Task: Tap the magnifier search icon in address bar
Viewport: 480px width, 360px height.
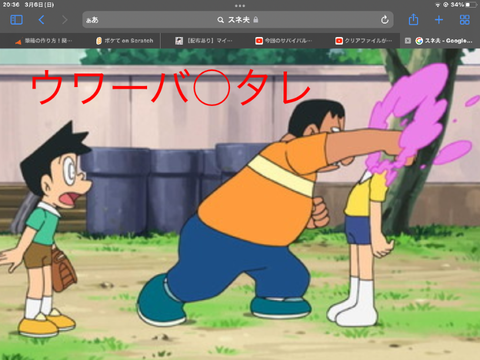Action: click(x=220, y=20)
